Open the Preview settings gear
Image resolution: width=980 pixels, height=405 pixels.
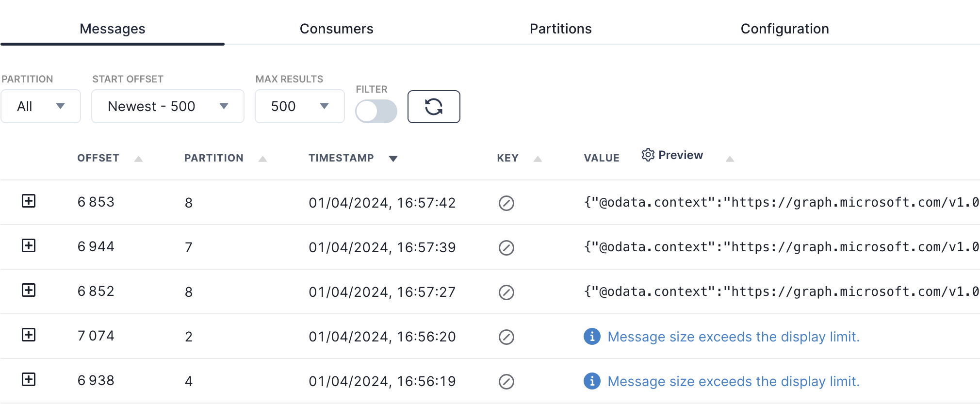click(x=648, y=155)
